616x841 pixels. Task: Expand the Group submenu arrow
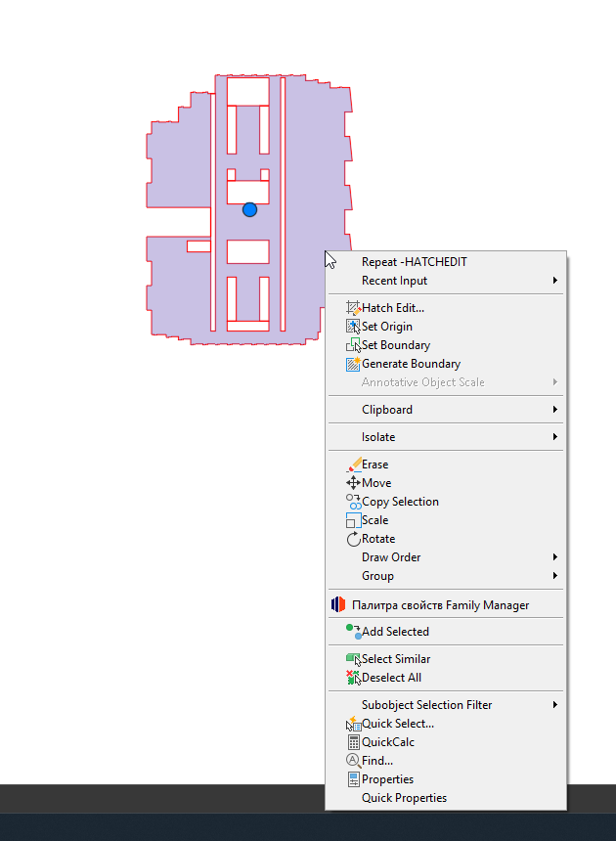(x=555, y=576)
